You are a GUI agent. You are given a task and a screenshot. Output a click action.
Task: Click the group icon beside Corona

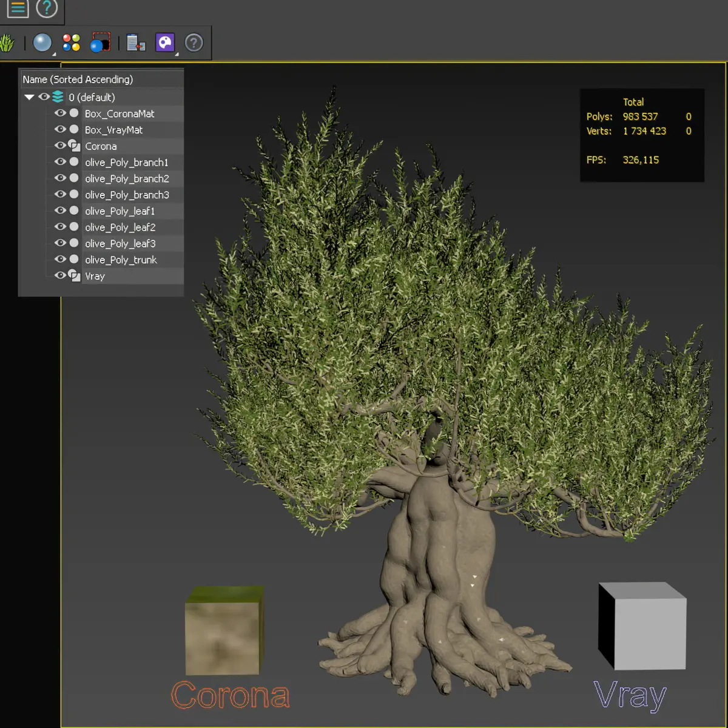coord(74,146)
